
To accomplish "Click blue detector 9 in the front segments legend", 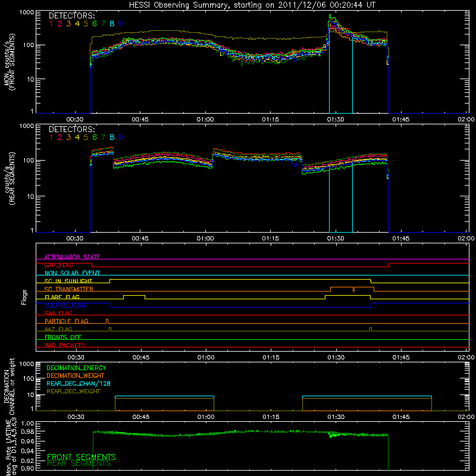I will (121, 24).
